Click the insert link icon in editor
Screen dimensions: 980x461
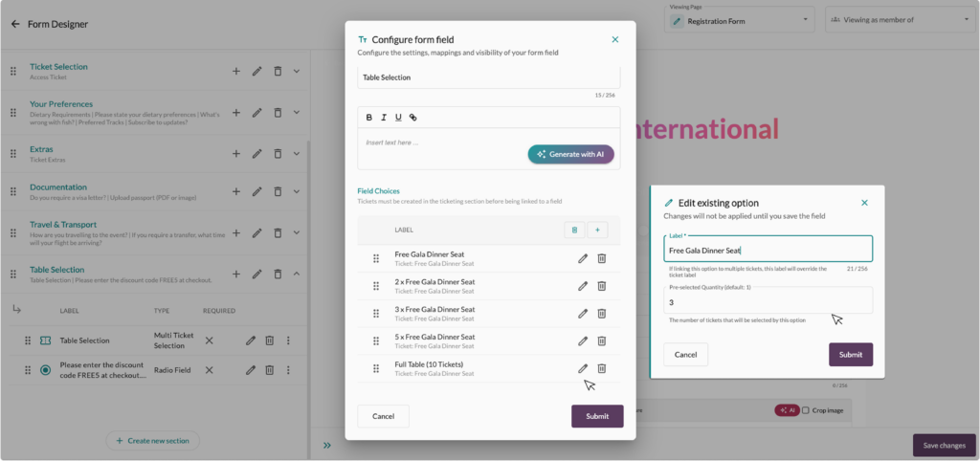tap(413, 118)
